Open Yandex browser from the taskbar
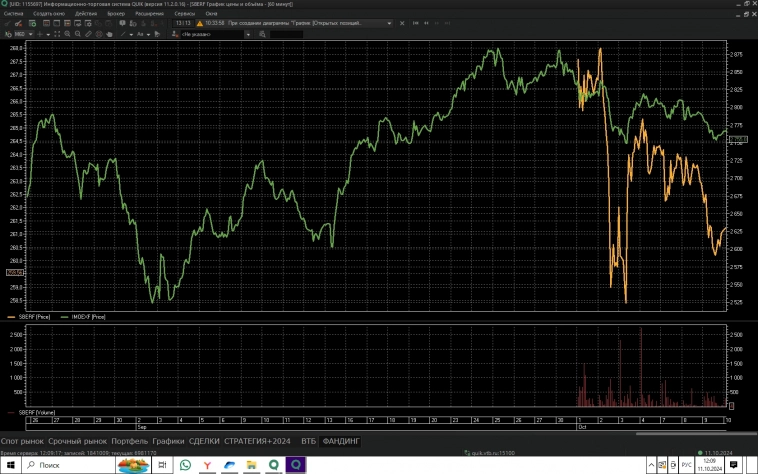The image size is (758, 474). coord(206,465)
